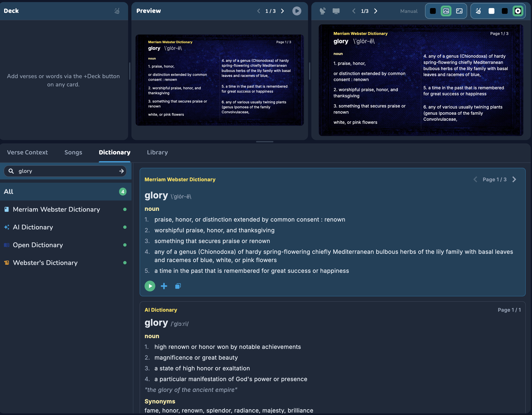Click the monitor display icon
The height and width of the screenshot is (415, 532).
(x=336, y=11)
